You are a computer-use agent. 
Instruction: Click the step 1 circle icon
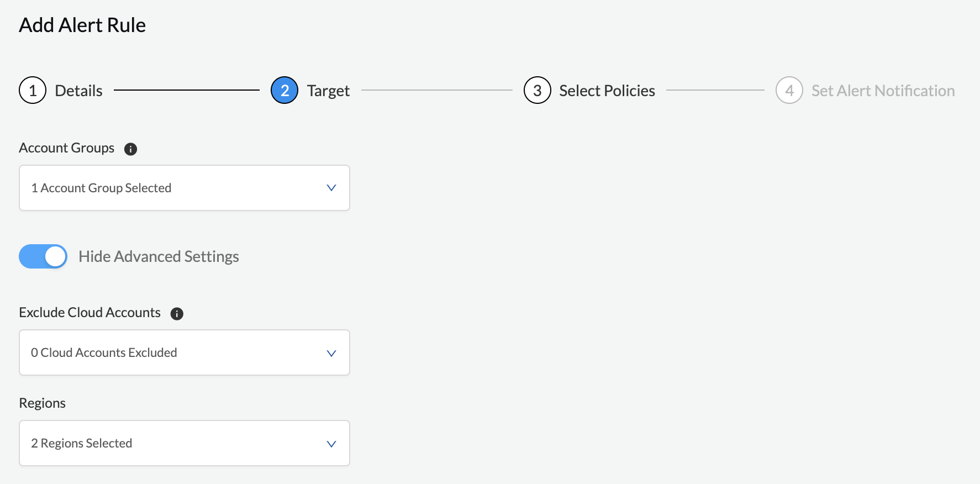click(x=33, y=91)
